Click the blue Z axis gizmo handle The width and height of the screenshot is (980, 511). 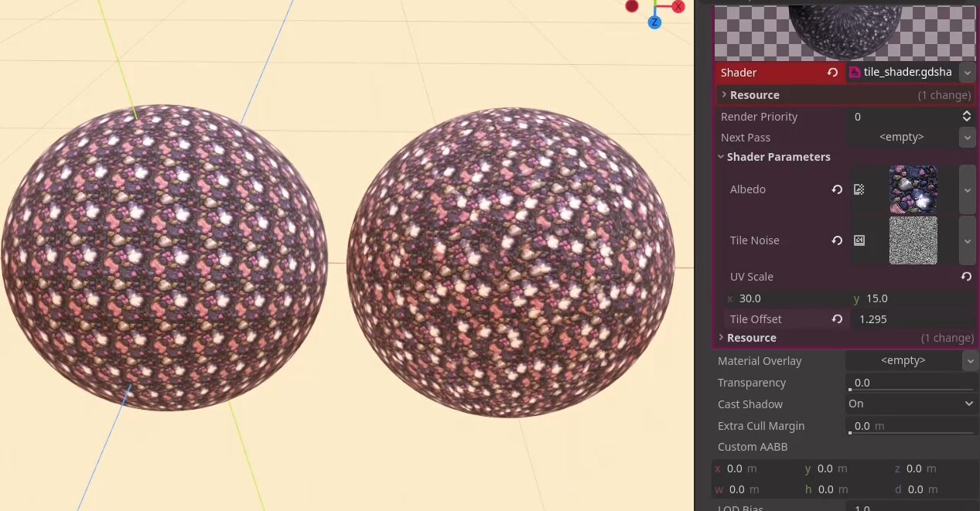pyautogui.click(x=654, y=22)
